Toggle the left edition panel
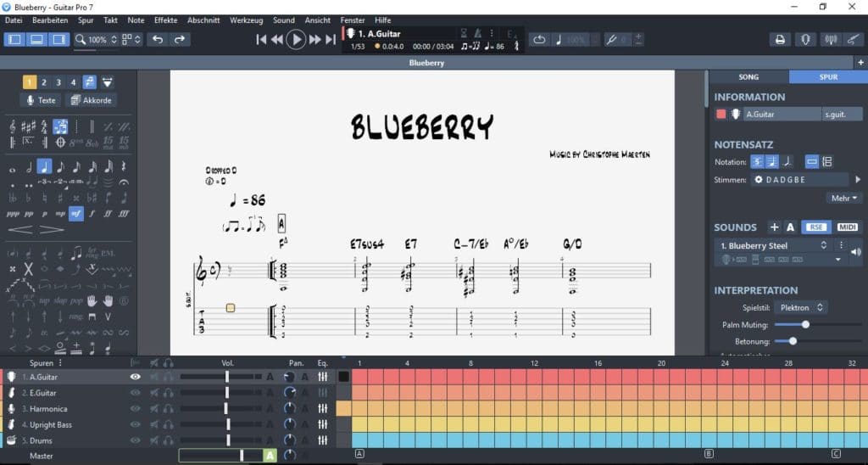 click(x=15, y=39)
